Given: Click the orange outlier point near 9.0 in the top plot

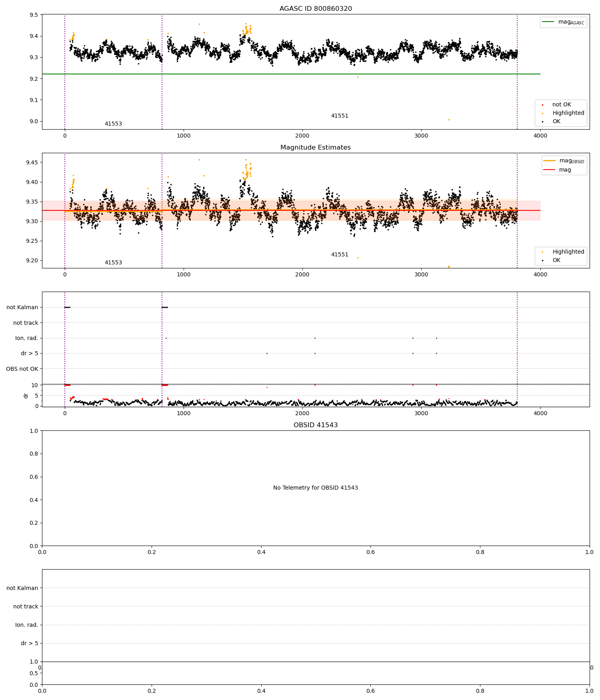Looking at the screenshot, I should [x=449, y=120].
